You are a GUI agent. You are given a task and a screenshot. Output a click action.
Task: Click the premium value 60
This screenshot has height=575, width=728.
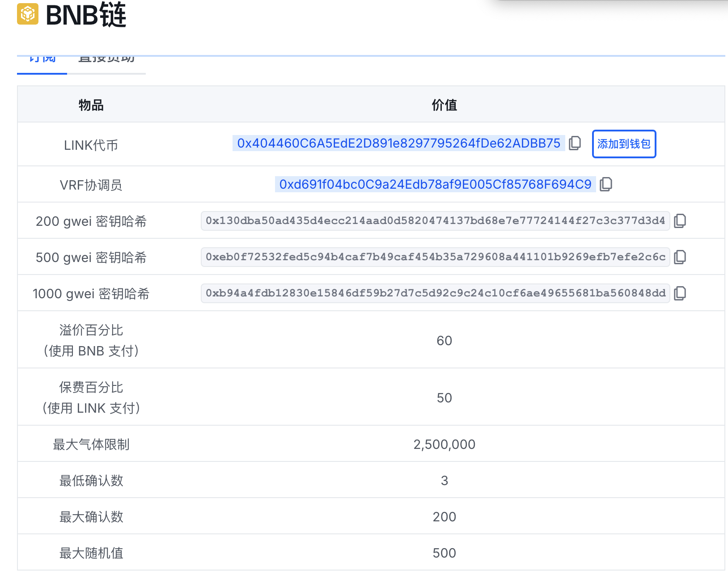pyautogui.click(x=444, y=341)
